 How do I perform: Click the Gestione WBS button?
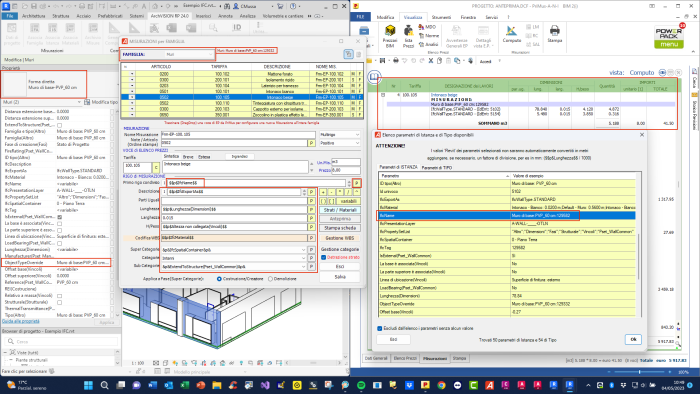[x=340, y=238]
